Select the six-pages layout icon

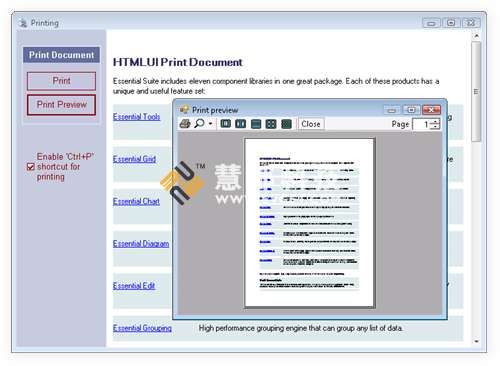(x=286, y=124)
